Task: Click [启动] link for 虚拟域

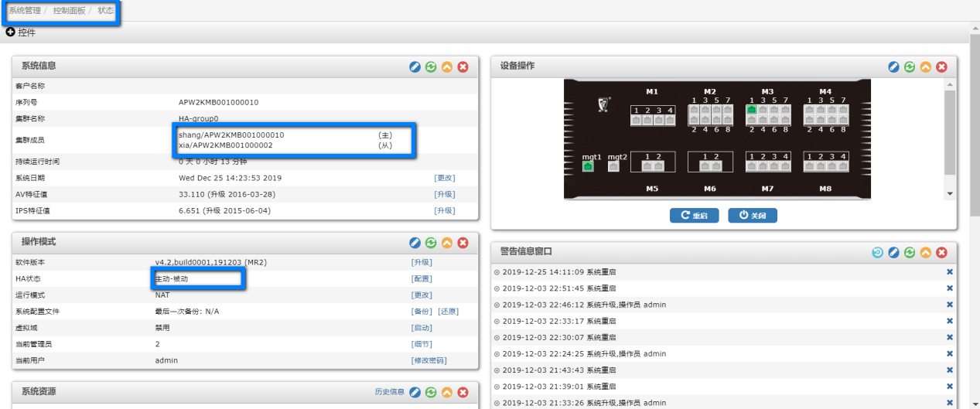Action: coord(422,328)
